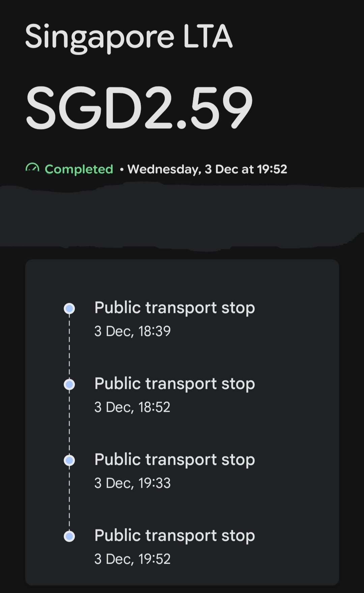
Task: Select the timeline dot for the 18:39 stop
Action: pyautogui.click(x=69, y=308)
